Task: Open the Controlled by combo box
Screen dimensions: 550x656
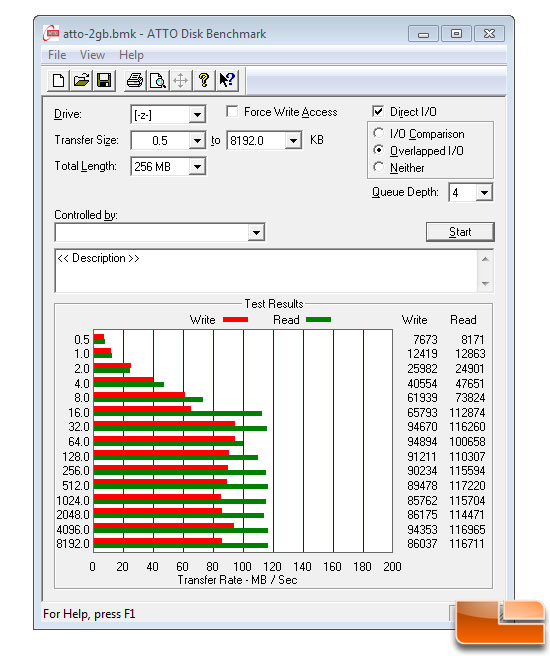Action: [x=160, y=232]
